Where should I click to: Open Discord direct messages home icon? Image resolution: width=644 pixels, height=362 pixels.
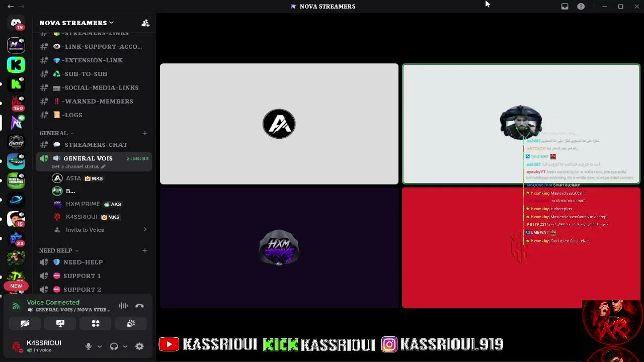click(x=16, y=24)
